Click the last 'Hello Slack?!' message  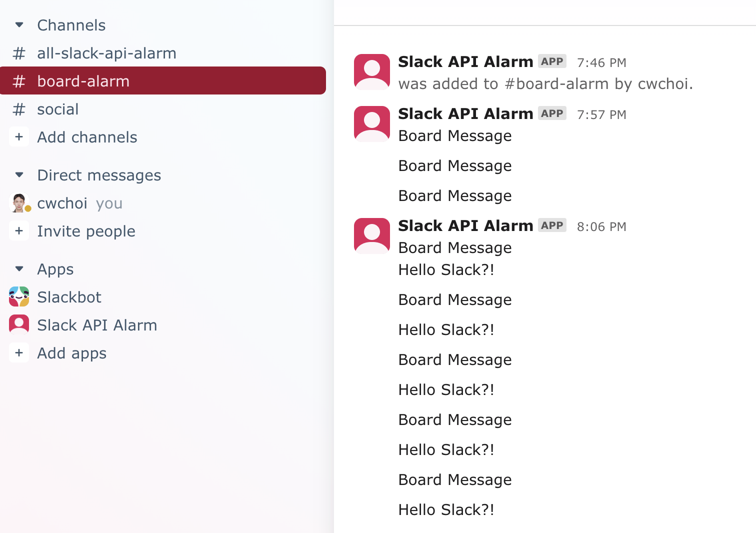(446, 509)
